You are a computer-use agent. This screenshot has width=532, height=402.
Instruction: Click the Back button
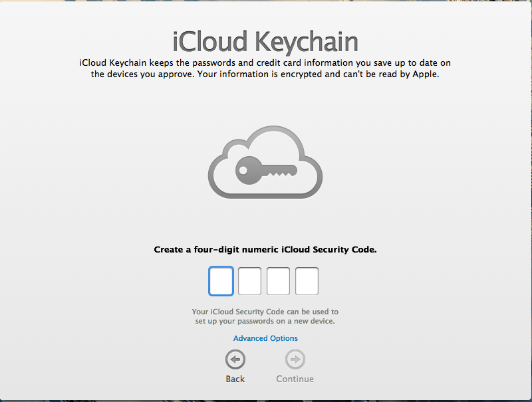click(235, 365)
